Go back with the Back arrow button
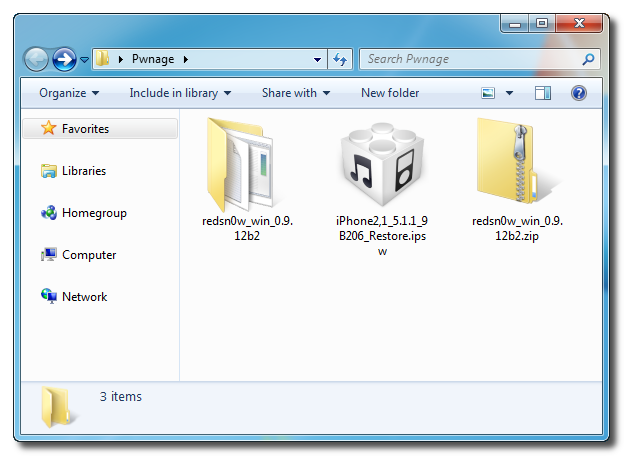Image resolution: width=624 pixels, height=456 pixels. [36, 60]
